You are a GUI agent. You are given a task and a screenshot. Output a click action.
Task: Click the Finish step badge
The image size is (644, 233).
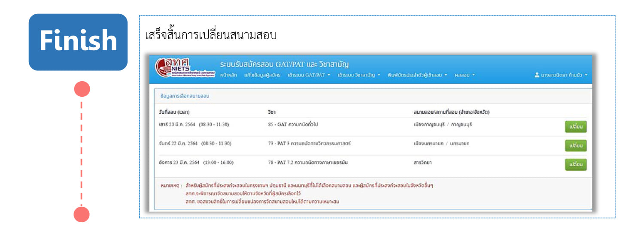click(x=78, y=42)
